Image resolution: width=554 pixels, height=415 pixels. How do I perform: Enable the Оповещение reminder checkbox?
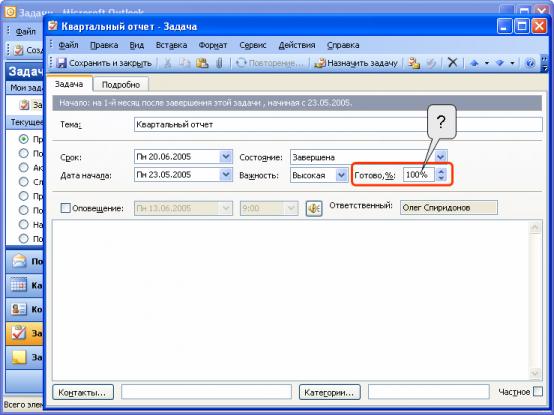(x=65, y=208)
